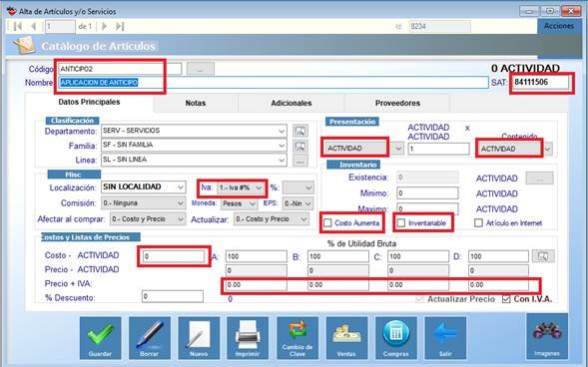Open the Departamento dropdown
588x367 pixels.
click(282, 131)
